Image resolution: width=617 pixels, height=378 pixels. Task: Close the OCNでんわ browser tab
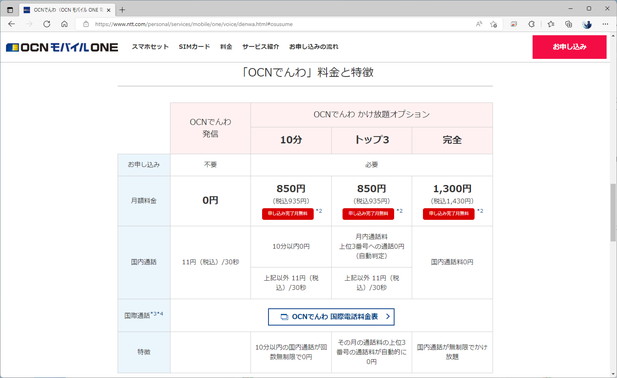coord(109,10)
